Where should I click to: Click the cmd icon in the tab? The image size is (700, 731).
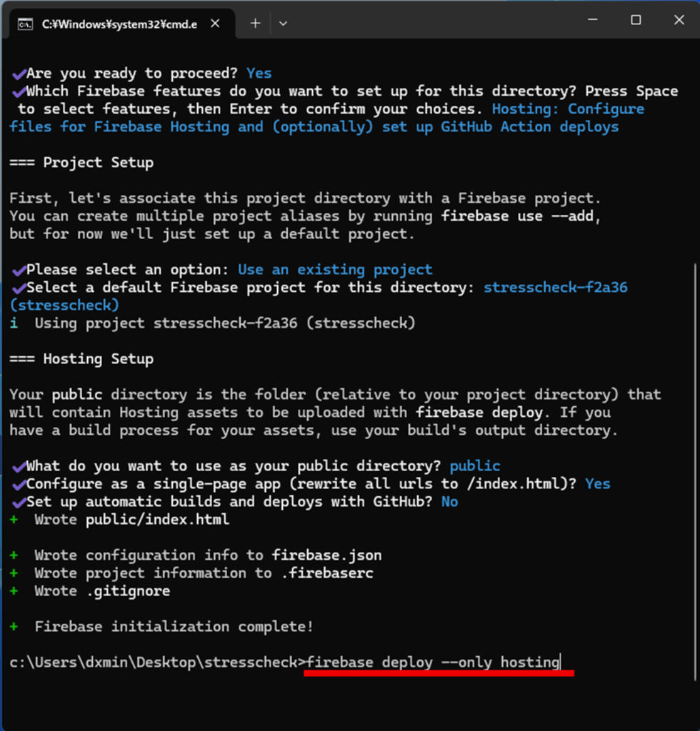[25, 24]
